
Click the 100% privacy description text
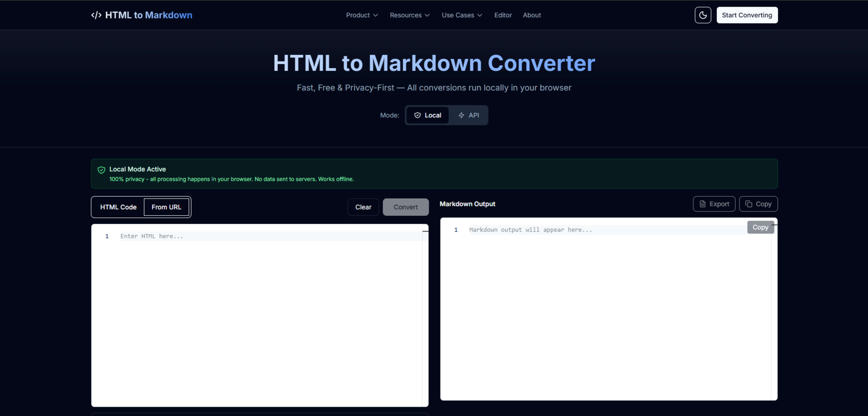coord(231,179)
